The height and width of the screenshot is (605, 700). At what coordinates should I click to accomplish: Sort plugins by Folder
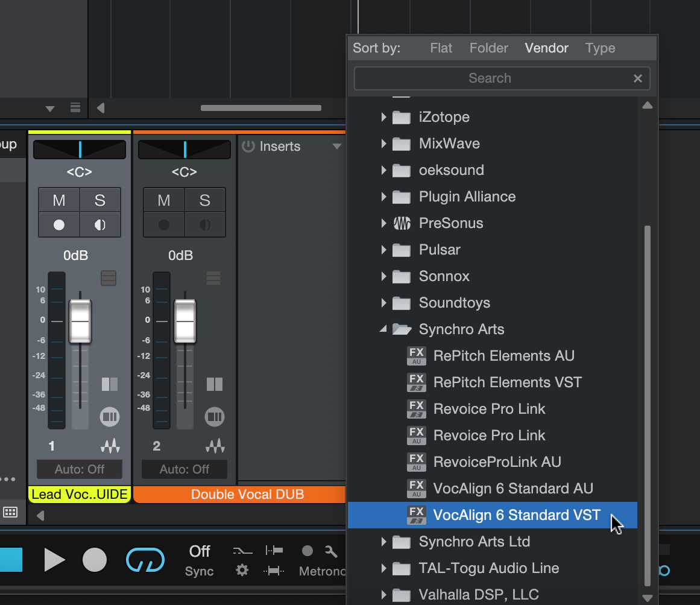click(x=488, y=48)
